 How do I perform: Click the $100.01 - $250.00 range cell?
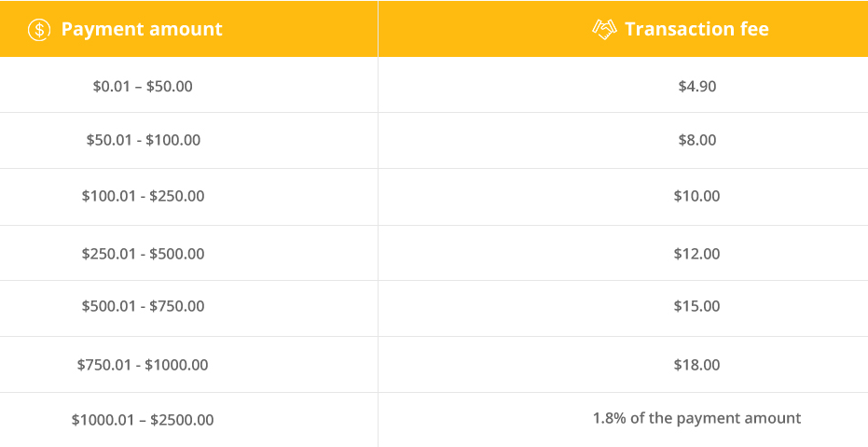tap(143, 196)
